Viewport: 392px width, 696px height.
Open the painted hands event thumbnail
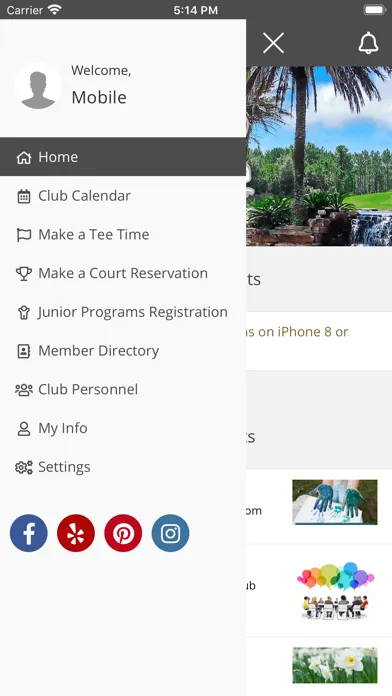tap(335, 502)
